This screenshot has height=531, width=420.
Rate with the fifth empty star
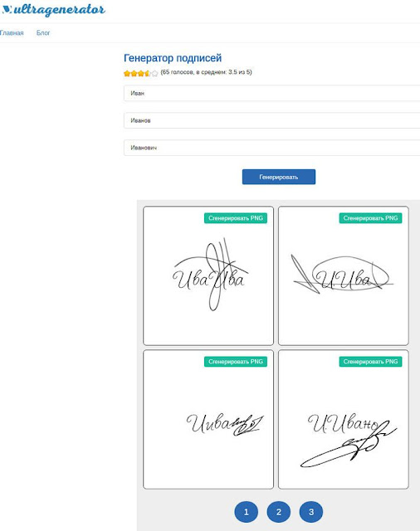(154, 73)
